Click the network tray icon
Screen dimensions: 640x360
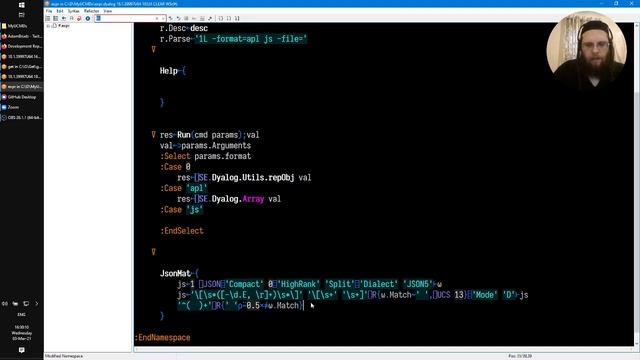(26, 304)
